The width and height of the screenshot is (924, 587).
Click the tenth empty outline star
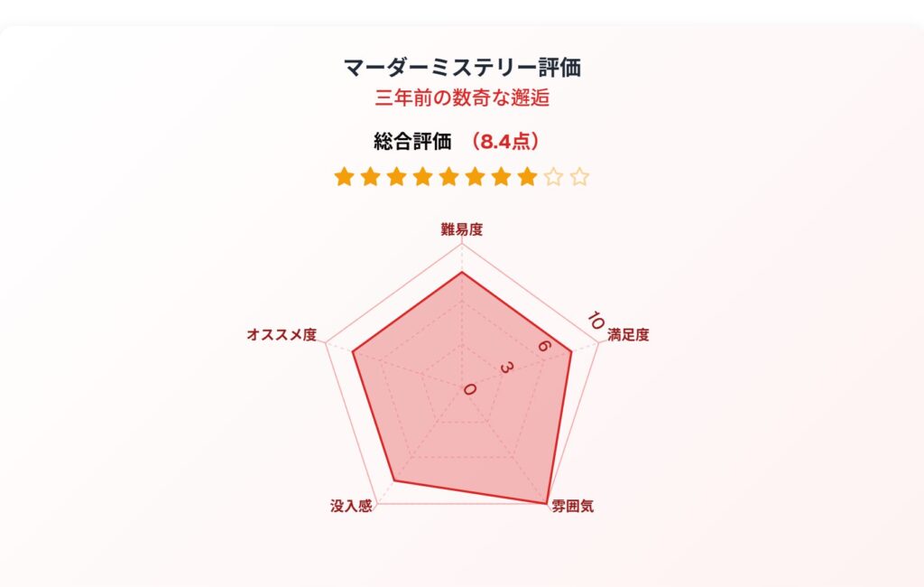click(x=579, y=176)
